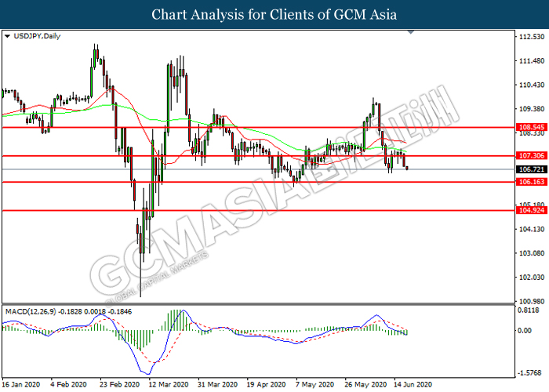Click the 26 May 2020 date label
Screen dimensions: 549x392
pyautogui.click(x=365, y=385)
